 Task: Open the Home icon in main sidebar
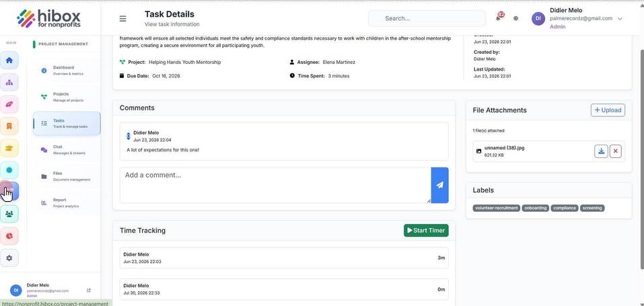[x=9, y=60]
